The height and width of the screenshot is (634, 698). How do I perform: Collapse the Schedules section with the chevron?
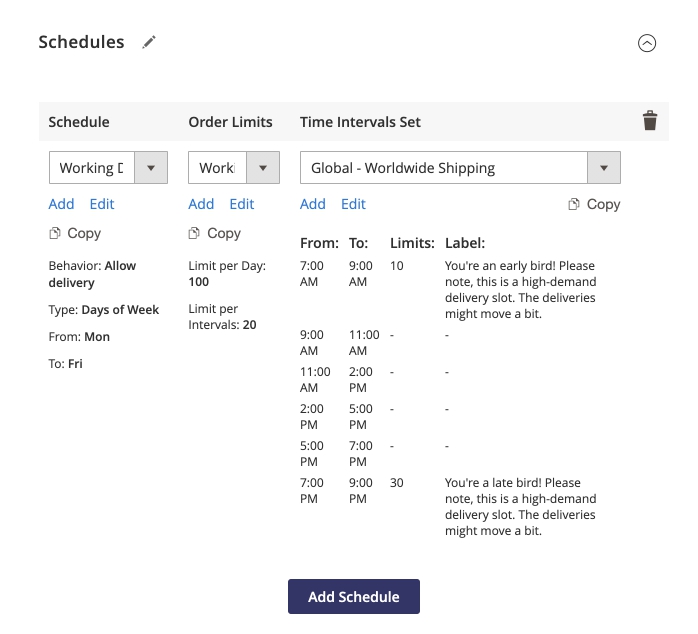(647, 43)
